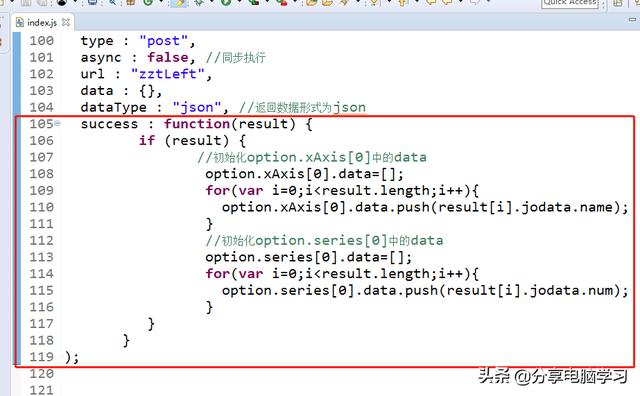Click line number 111 in the gutter
Viewport: 640px width, 396px height.
point(41,224)
